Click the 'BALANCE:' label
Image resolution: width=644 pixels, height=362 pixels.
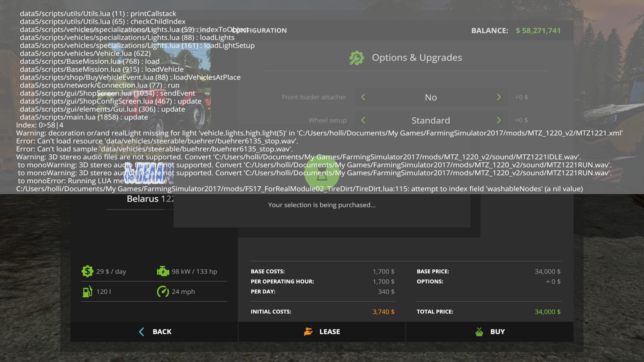point(490,31)
